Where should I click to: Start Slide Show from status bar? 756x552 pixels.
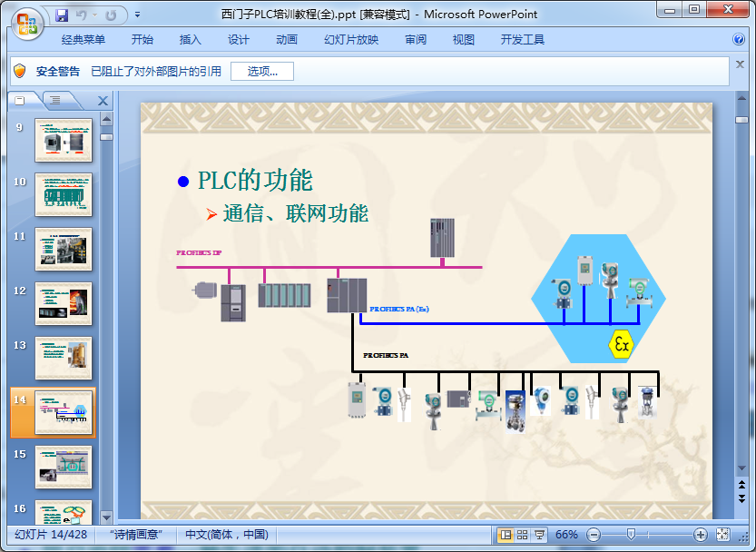point(539,535)
